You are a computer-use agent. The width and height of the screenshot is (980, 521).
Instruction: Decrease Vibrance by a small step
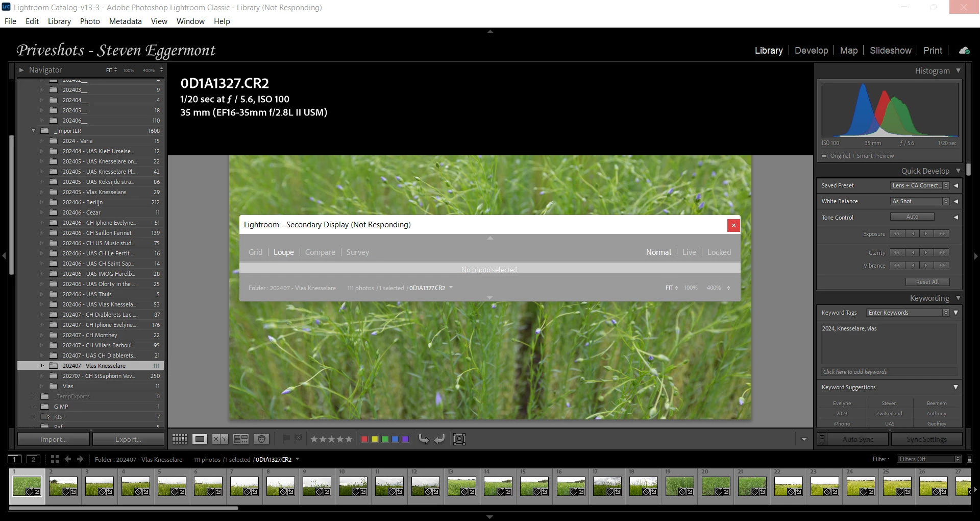click(912, 266)
